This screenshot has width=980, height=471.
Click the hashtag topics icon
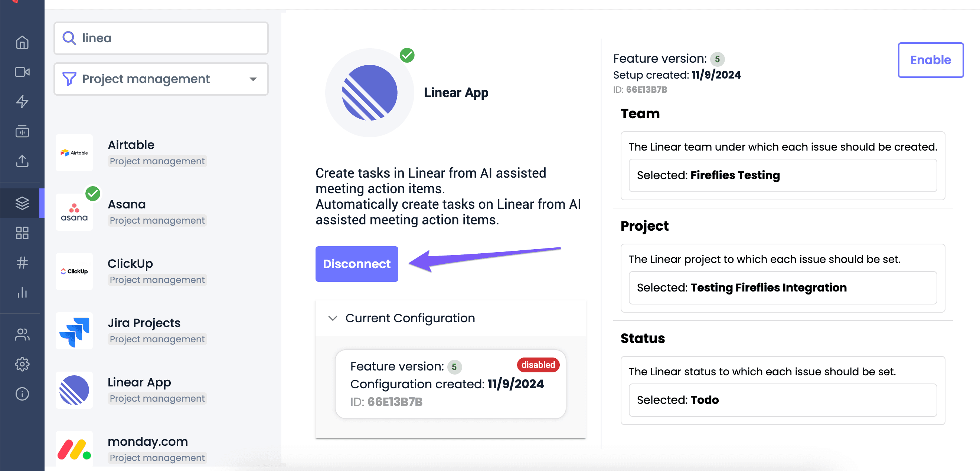(x=22, y=262)
